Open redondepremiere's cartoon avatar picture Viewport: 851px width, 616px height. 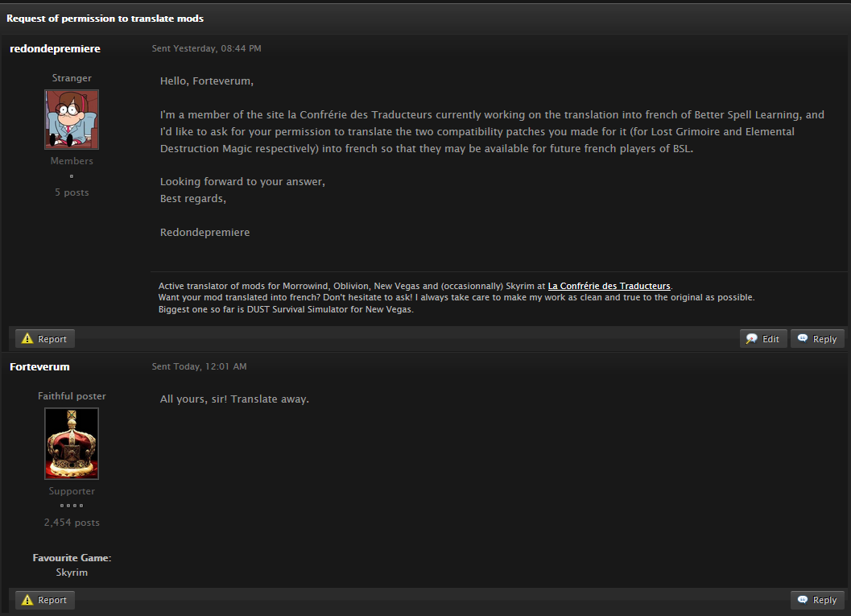click(72, 119)
